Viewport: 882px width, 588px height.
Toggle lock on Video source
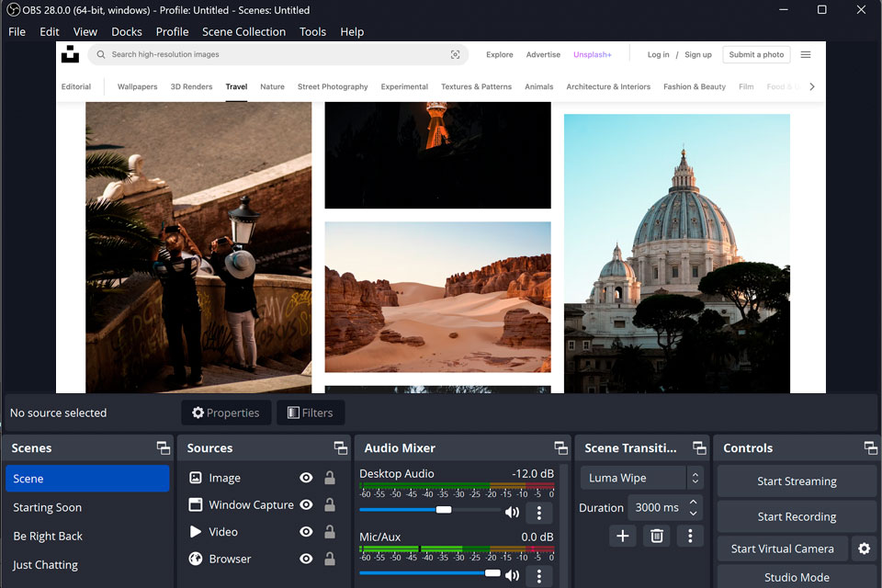point(330,532)
